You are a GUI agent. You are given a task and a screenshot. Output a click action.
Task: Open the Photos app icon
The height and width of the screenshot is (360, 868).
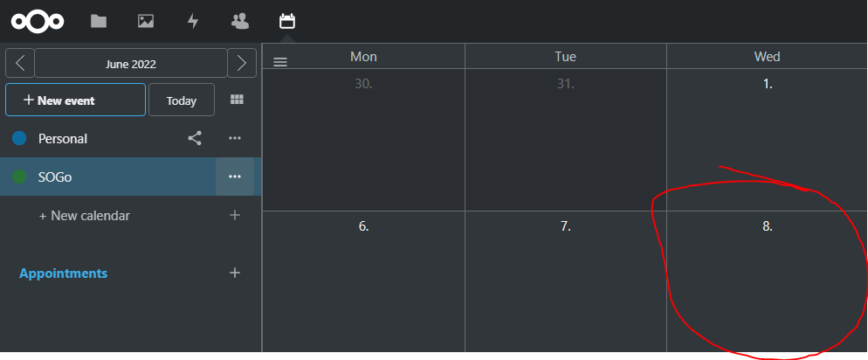pos(146,21)
